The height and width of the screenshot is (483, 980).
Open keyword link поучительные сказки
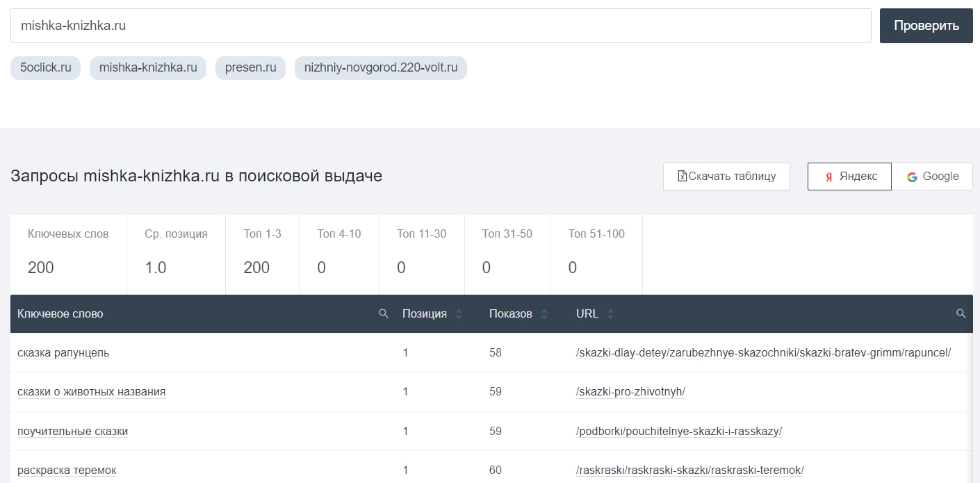(x=73, y=431)
